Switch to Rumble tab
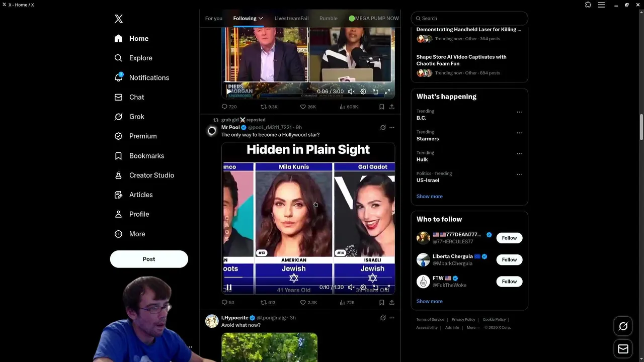The width and height of the screenshot is (644, 362). tap(329, 18)
